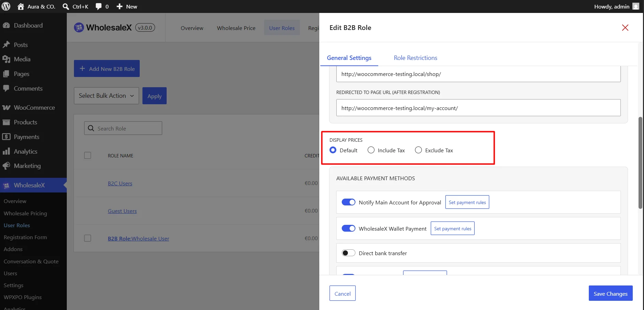The height and width of the screenshot is (310, 644).
Task: Click the ROLE NAME column header
Action: tap(121, 156)
